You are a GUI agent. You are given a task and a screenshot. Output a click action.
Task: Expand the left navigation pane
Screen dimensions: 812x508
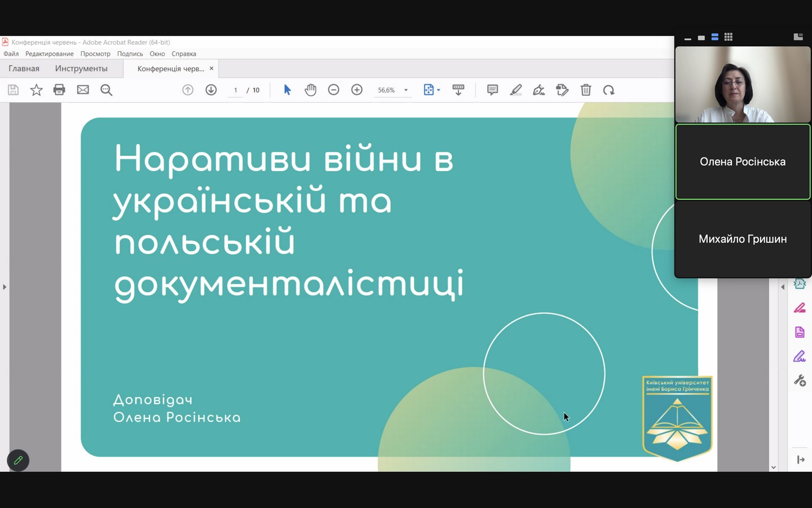[5, 287]
